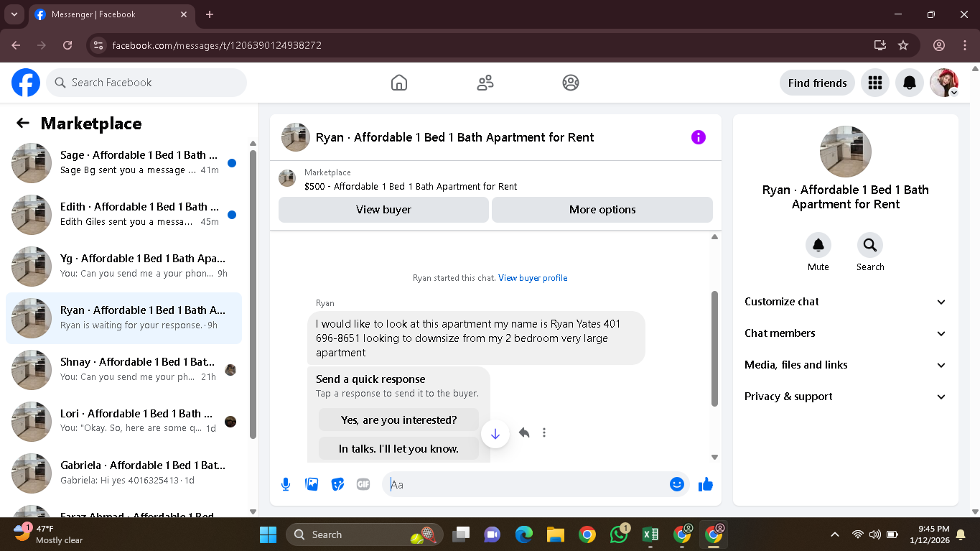The width and height of the screenshot is (980, 551).
Task: Go back using the Marketplace arrow
Action: coord(23,123)
